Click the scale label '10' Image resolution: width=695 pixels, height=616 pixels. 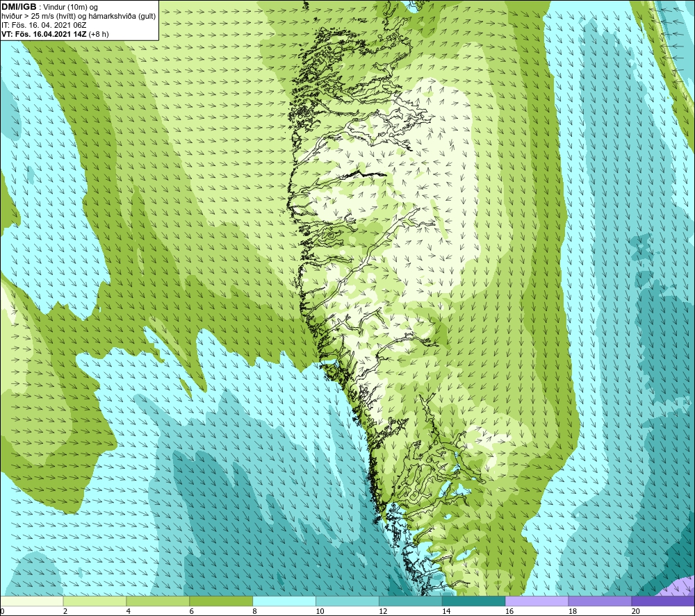[320, 611]
